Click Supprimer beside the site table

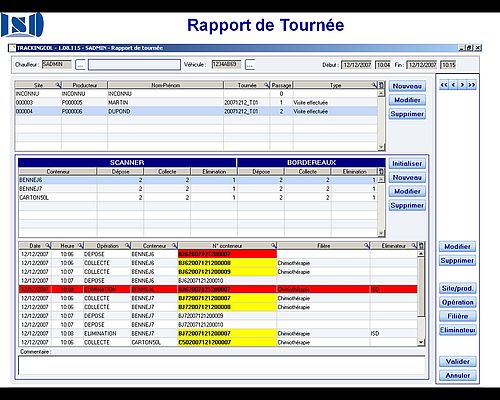click(x=407, y=114)
